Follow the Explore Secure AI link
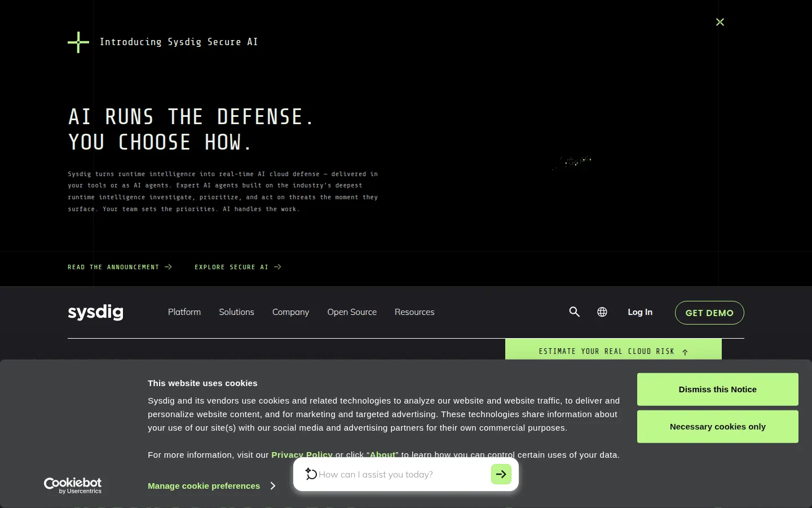Screen dimensions: 812x508 tap(237, 267)
